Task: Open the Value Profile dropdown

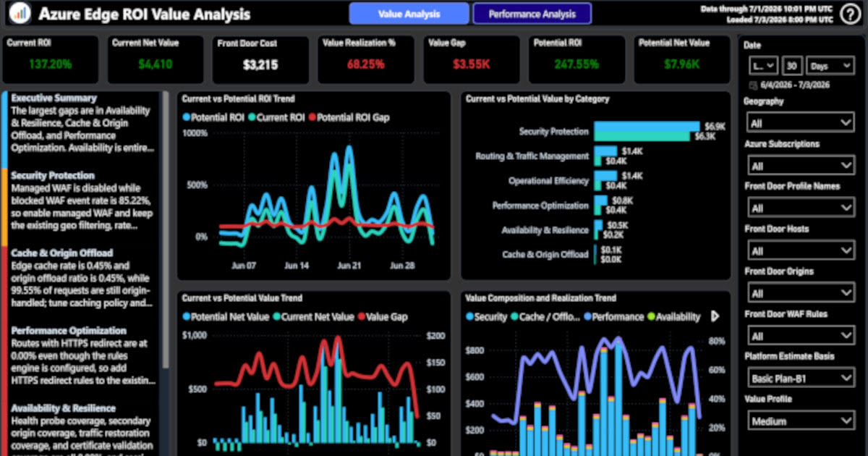Action: (799, 421)
